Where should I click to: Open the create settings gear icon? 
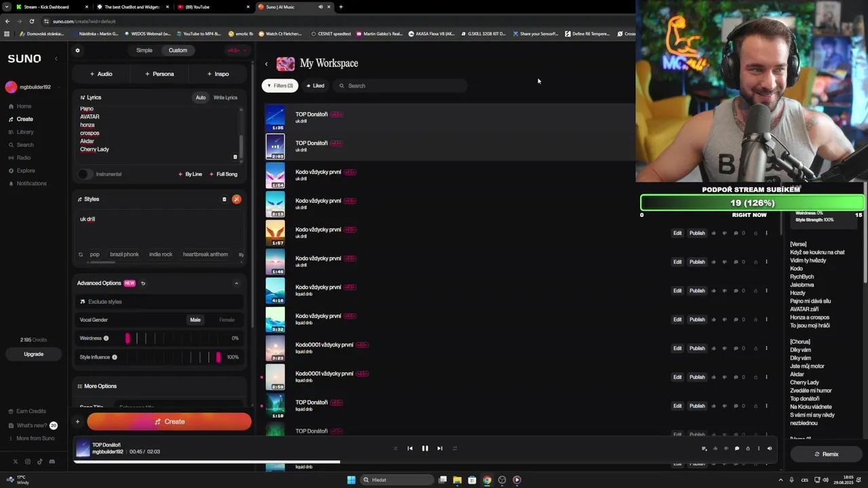point(77,50)
